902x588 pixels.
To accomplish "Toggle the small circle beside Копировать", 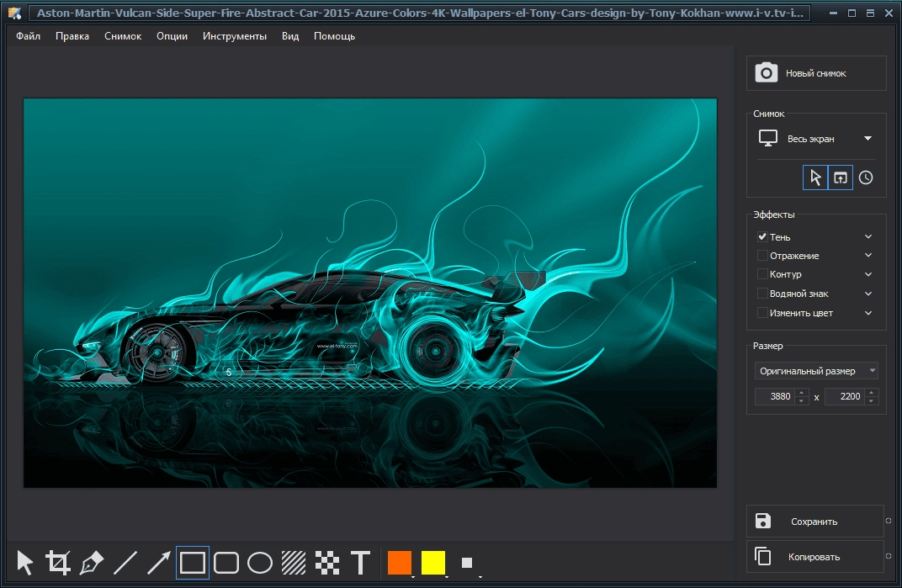I will pos(889,556).
